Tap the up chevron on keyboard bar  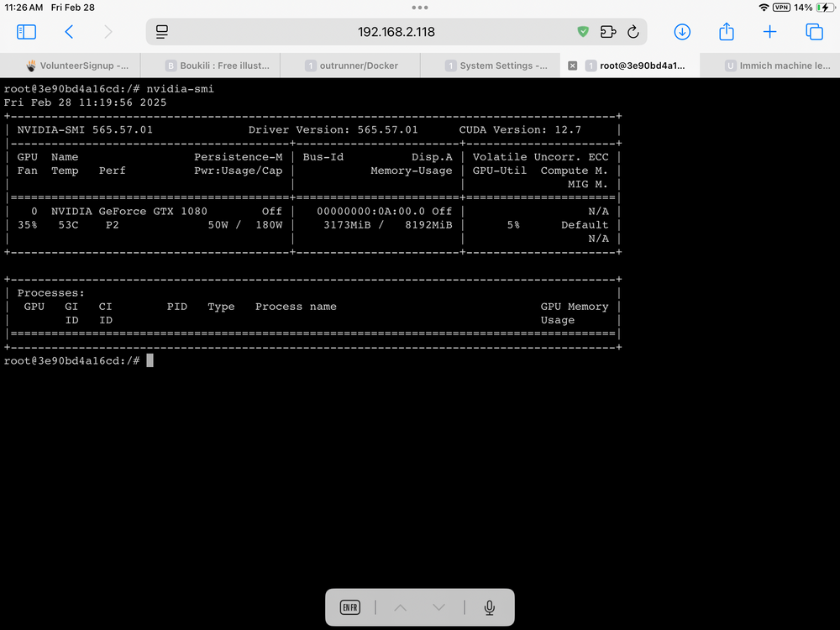click(400, 607)
